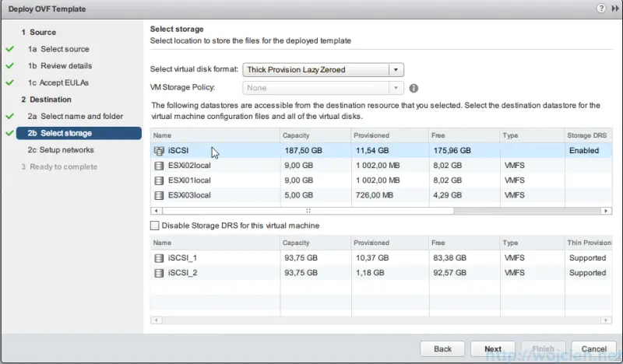
Task: Click the Enabled Storage DRS cell
Action: coord(583,150)
